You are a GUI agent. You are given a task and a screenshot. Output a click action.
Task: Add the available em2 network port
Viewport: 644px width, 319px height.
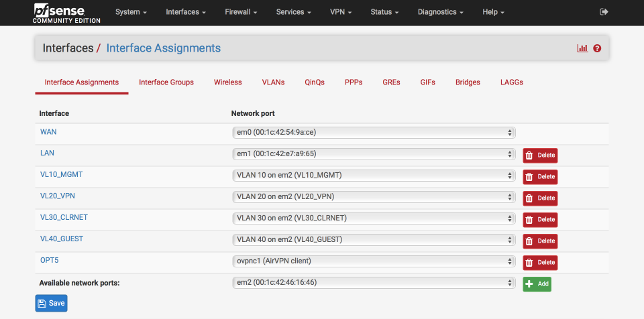coord(537,284)
